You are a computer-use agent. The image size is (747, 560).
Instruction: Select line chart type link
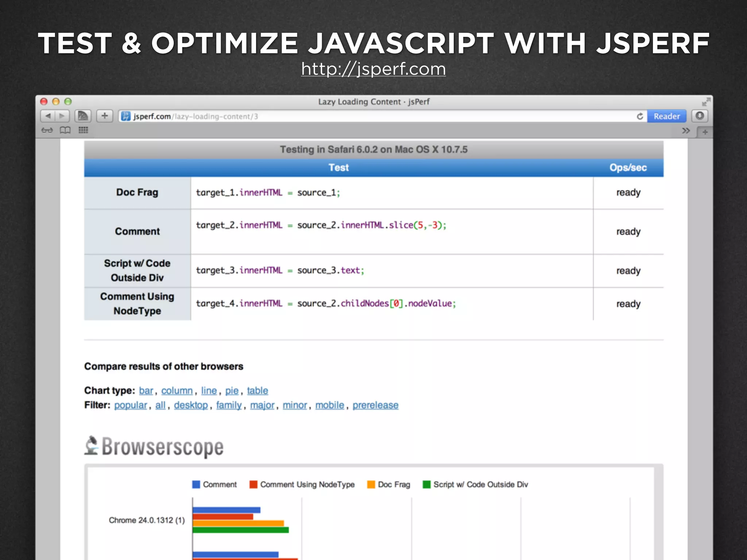(x=209, y=390)
